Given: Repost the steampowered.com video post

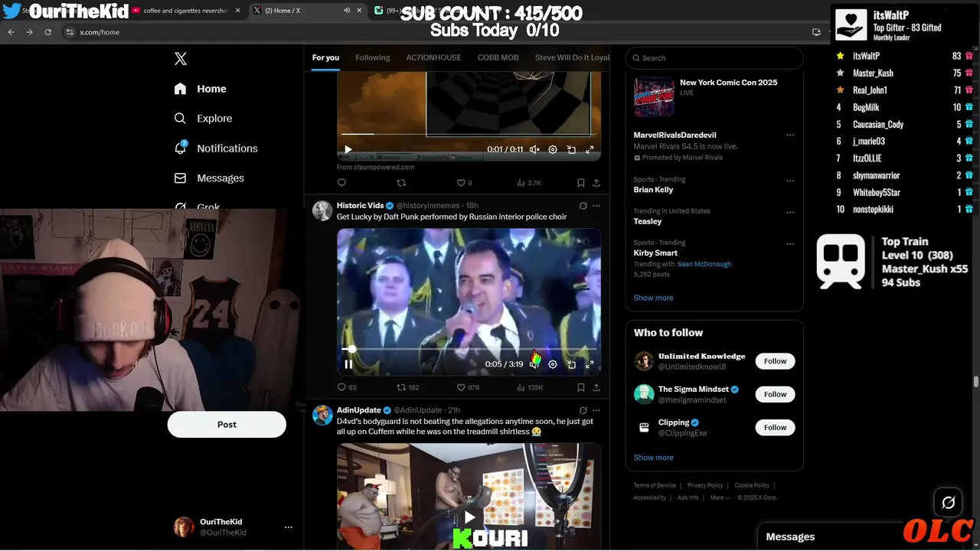Looking at the screenshot, I should 400,183.
